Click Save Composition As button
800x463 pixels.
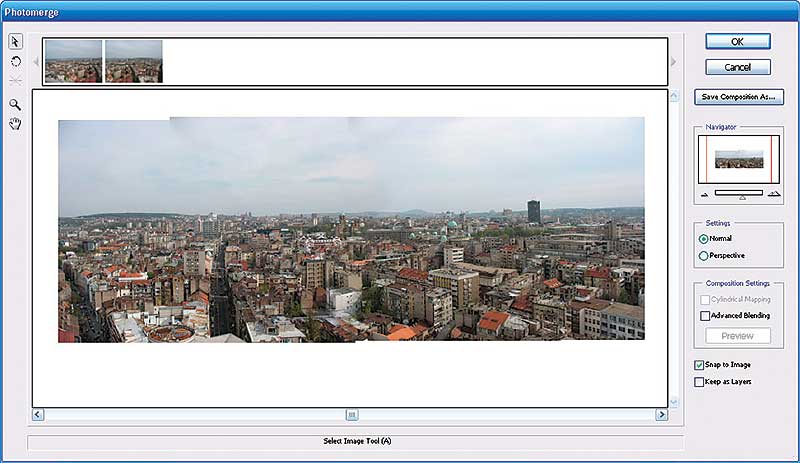click(x=739, y=97)
